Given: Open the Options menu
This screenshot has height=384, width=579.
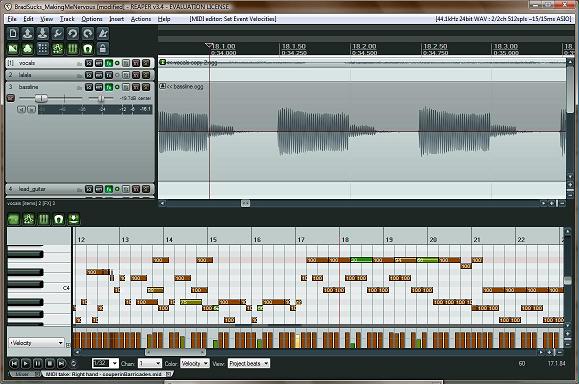Looking at the screenshot, I should pos(92,19).
